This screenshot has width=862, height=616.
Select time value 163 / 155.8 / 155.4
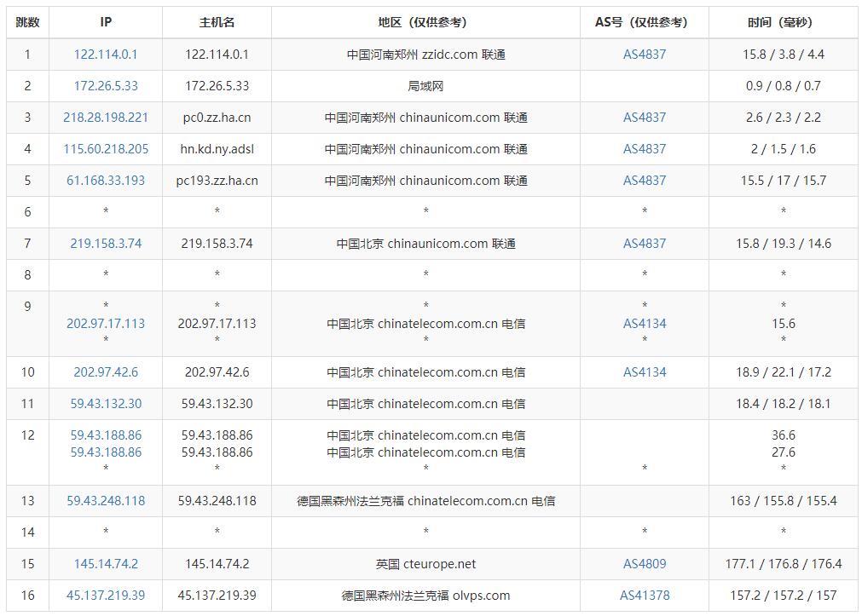point(783,501)
